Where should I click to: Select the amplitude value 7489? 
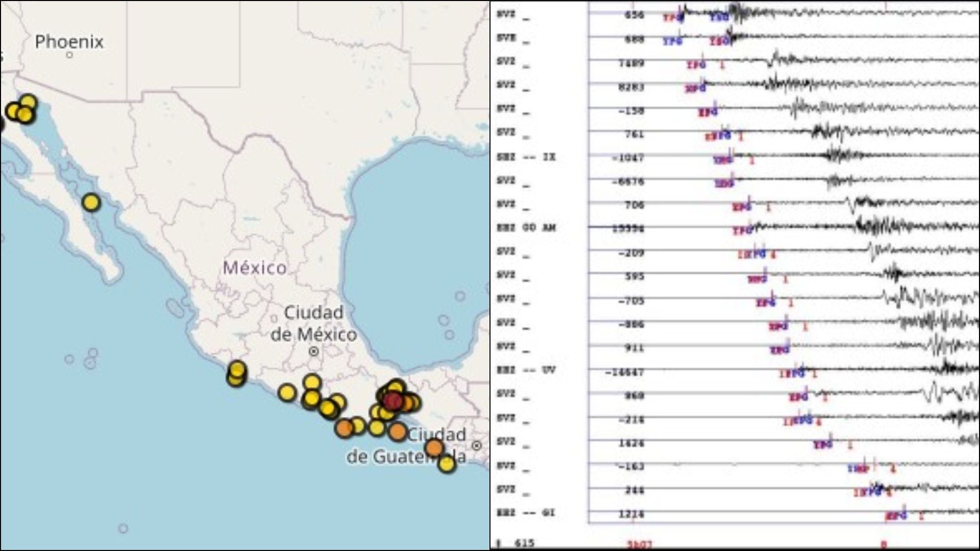[631, 64]
